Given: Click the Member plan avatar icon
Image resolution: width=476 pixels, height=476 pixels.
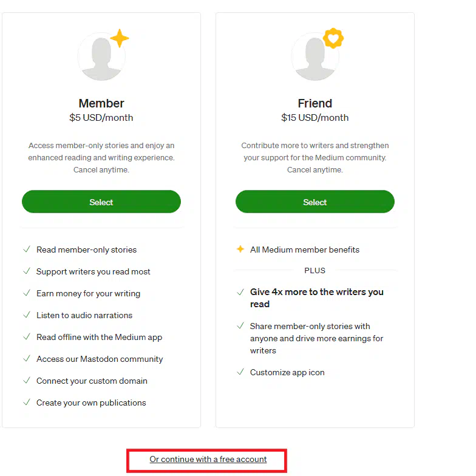Looking at the screenshot, I should click(101, 56).
